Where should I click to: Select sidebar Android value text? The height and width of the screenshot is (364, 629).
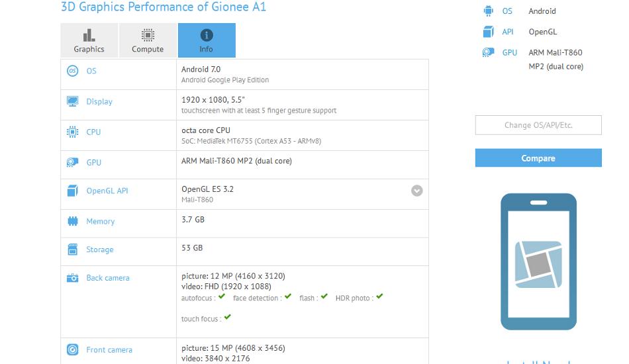click(x=542, y=11)
